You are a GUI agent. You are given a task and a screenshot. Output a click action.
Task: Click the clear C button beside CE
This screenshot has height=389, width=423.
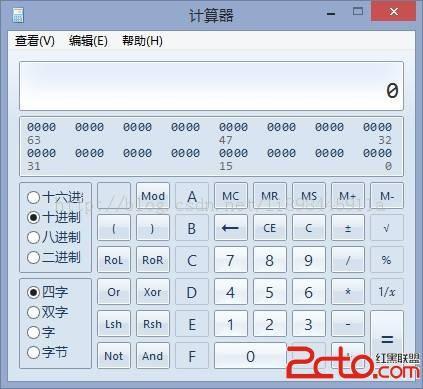[x=309, y=228]
